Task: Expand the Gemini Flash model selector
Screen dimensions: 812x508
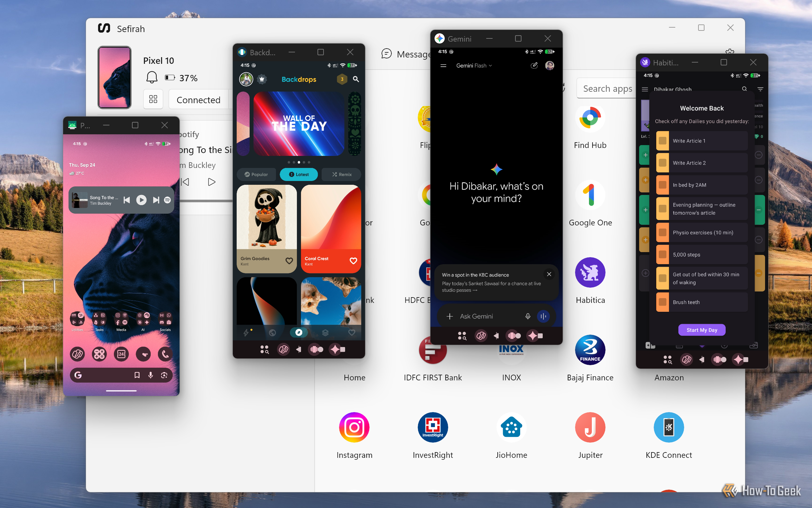Action: coord(474,65)
